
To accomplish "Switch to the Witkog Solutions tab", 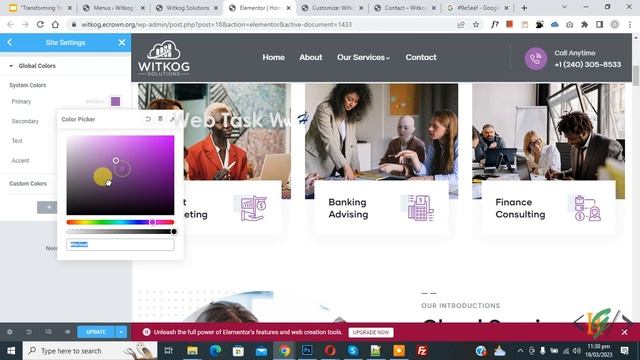I will point(187,8).
